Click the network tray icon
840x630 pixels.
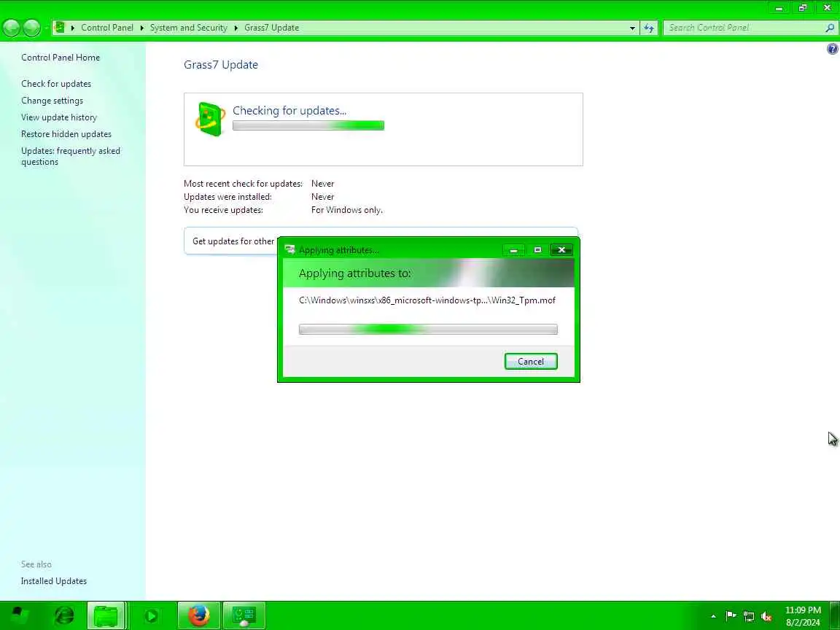(x=749, y=617)
